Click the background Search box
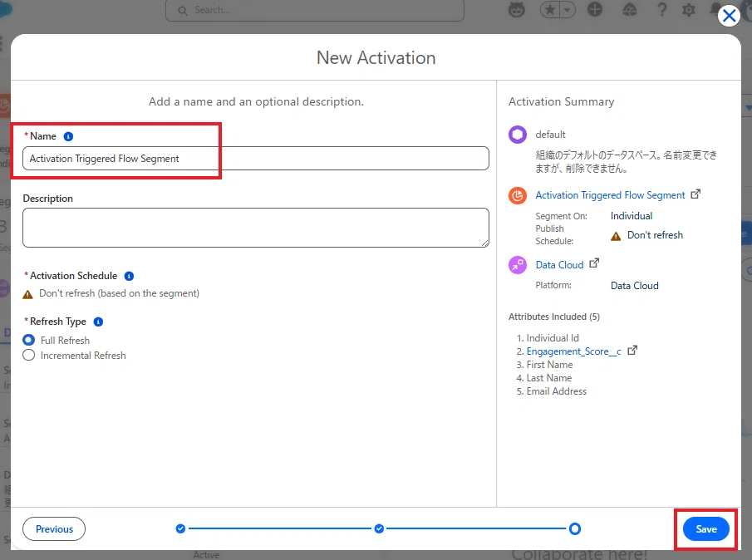Screen dimensions: 752x560 point(315,10)
